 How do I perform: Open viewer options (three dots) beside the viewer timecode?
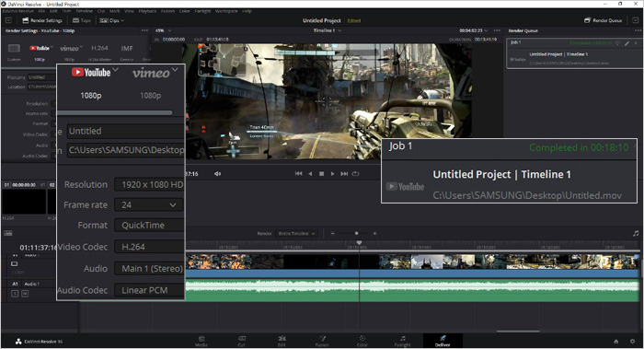[x=497, y=30]
